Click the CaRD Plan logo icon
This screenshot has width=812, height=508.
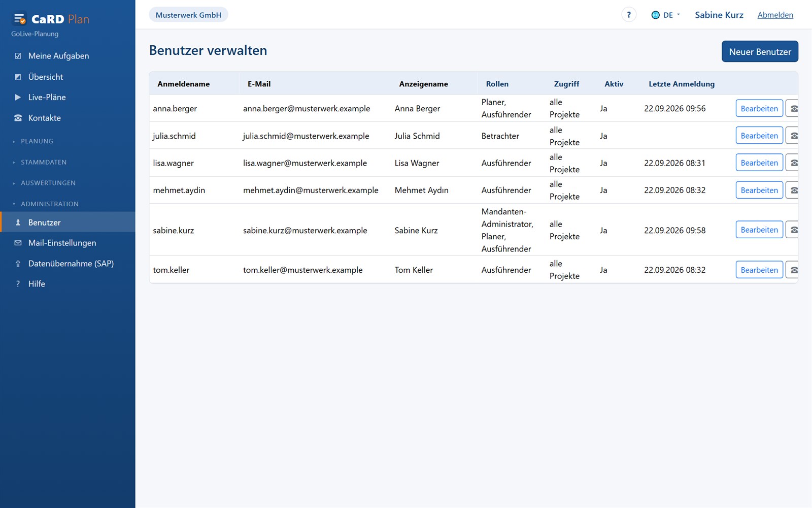pos(20,19)
